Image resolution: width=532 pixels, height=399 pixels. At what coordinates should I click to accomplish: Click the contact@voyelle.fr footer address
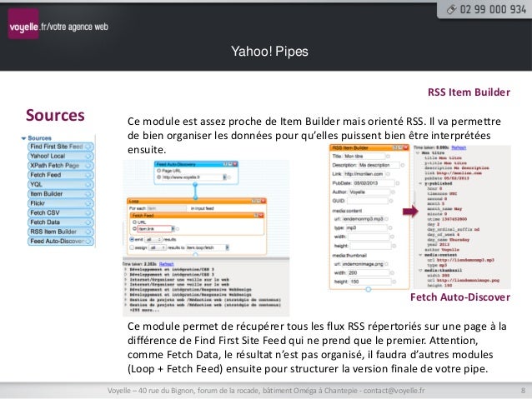(394, 391)
